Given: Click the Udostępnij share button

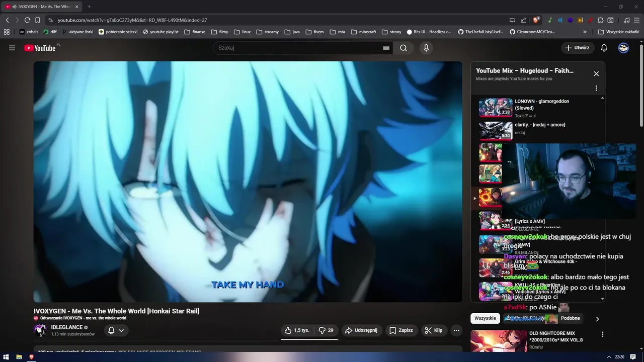Looking at the screenshot, I should pyautogui.click(x=361, y=330).
